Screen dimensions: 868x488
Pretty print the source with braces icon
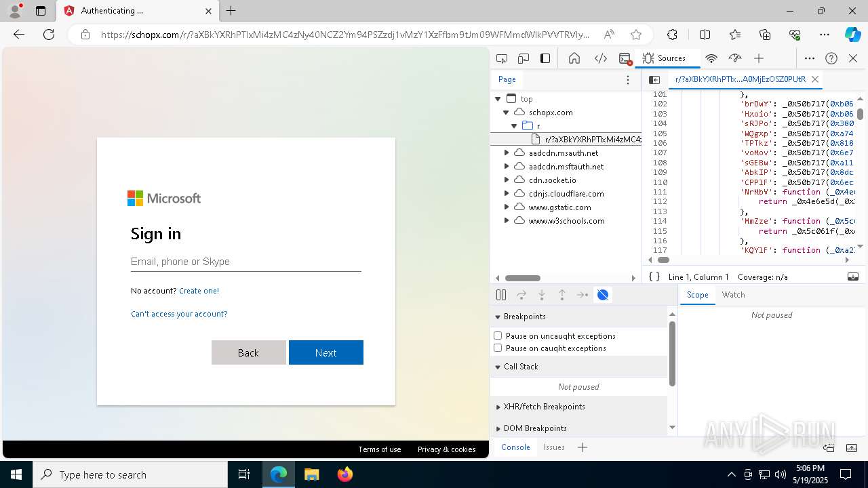point(654,277)
